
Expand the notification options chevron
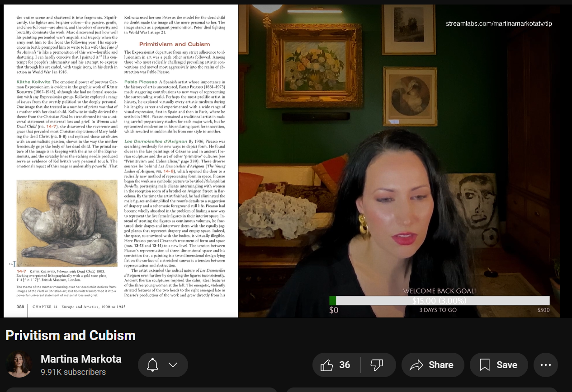point(173,365)
